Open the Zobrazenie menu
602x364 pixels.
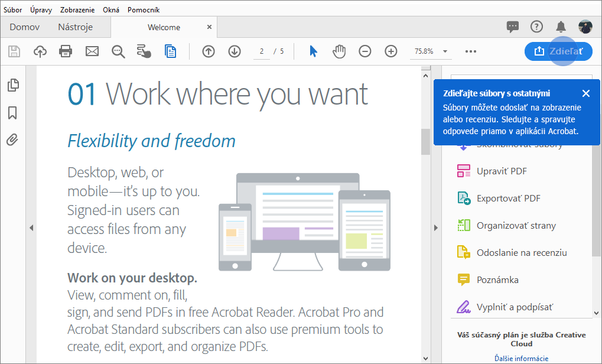77,9
